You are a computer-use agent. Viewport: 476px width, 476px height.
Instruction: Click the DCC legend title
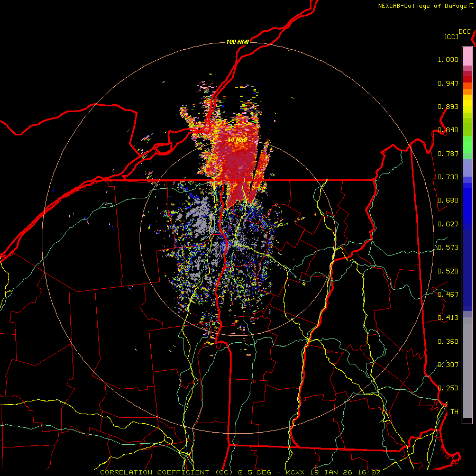[x=465, y=32]
